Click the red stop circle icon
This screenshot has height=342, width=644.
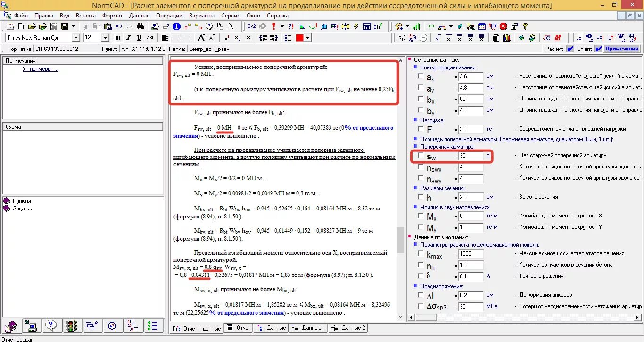(x=504, y=26)
